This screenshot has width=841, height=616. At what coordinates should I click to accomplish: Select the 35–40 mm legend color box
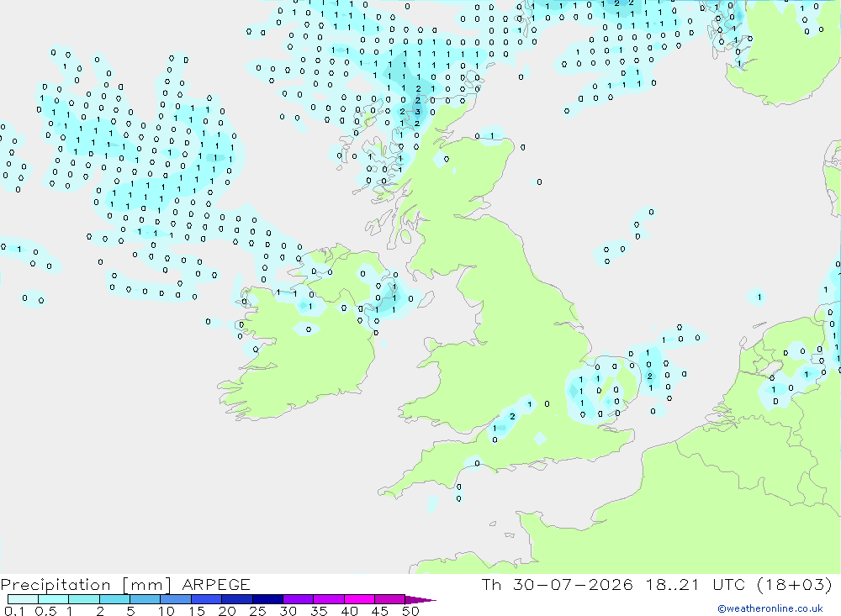(329, 599)
